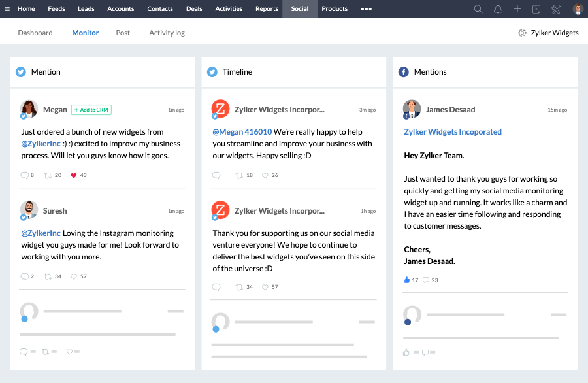588x383 pixels.
Task: Retweet Megan's tweet
Action: click(x=48, y=175)
